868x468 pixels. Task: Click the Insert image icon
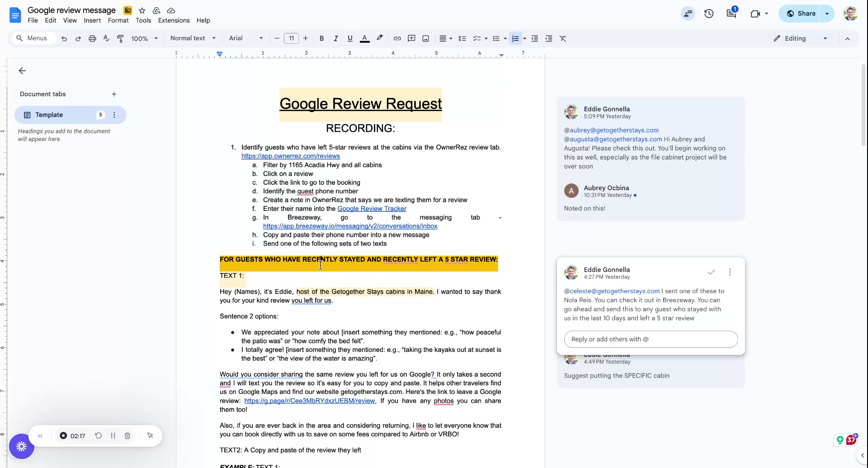[x=425, y=38]
